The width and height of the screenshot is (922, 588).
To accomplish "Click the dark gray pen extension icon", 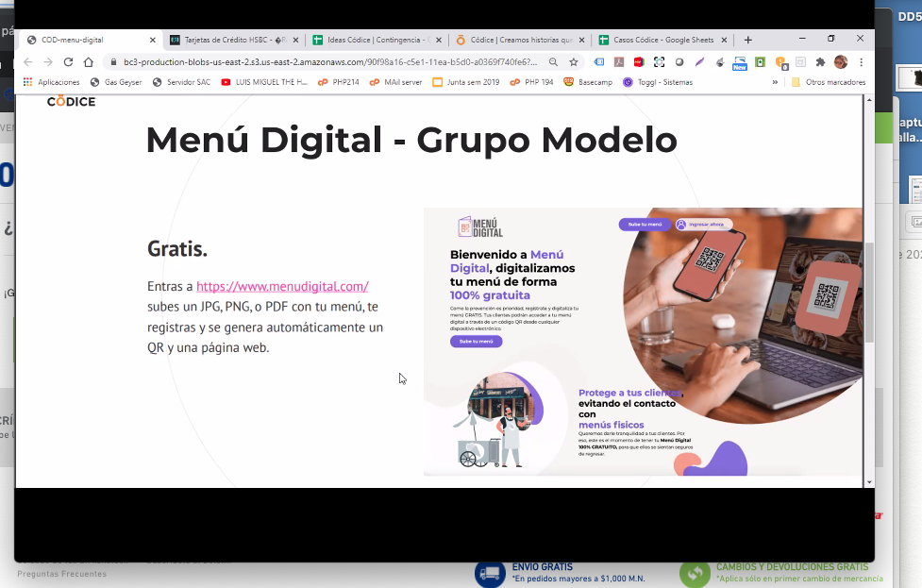I will coord(720,61).
